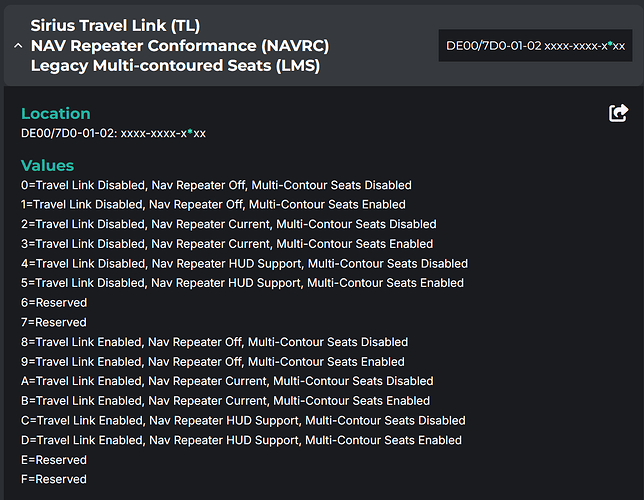
Task: Collapse the Sirius Travel Link section chevron
Action: click(18, 46)
